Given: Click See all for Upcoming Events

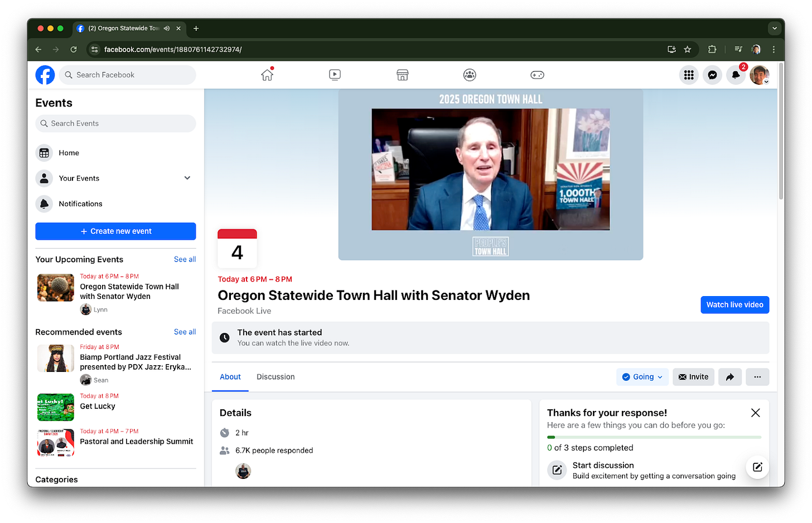Looking at the screenshot, I should pos(185,259).
